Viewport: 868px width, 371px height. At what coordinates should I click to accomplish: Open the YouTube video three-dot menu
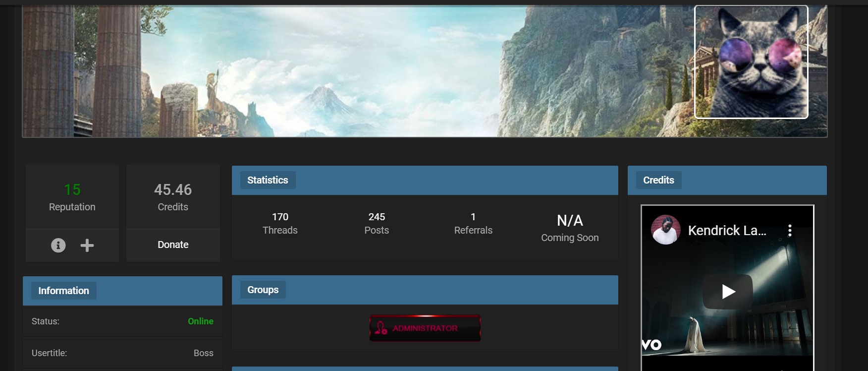coord(790,230)
